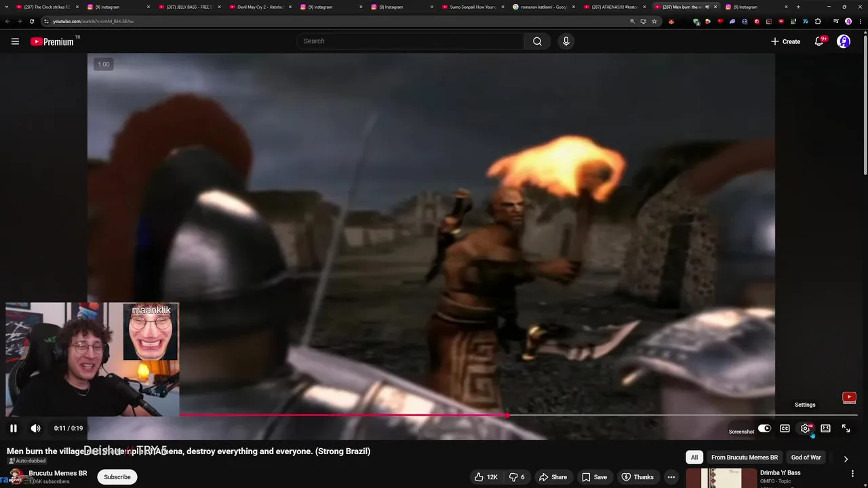Open the YouTube account avatar menu
868x488 pixels.
(x=844, y=41)
